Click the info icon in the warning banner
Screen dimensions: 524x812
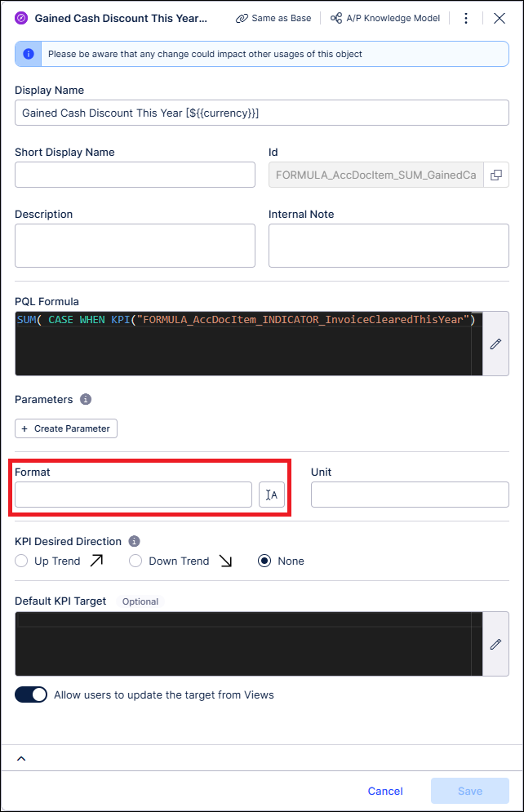coord(29,54)
